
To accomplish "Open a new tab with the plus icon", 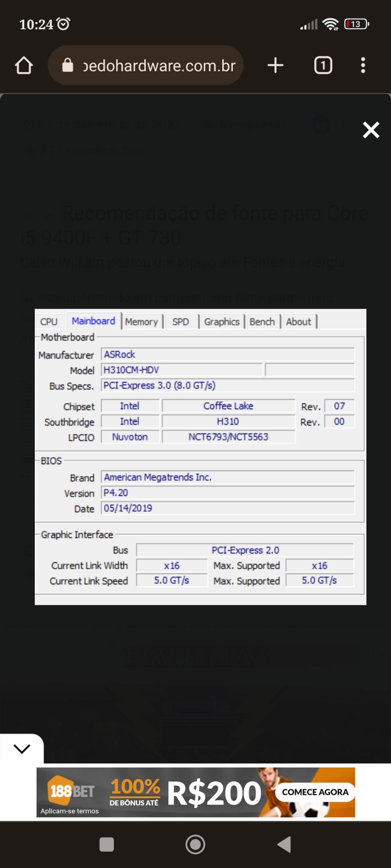I will [x=275, y=65].
